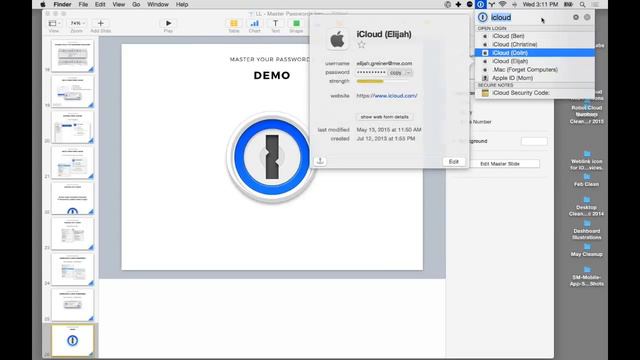Click the DEMO title text on slide

(272, 76)
